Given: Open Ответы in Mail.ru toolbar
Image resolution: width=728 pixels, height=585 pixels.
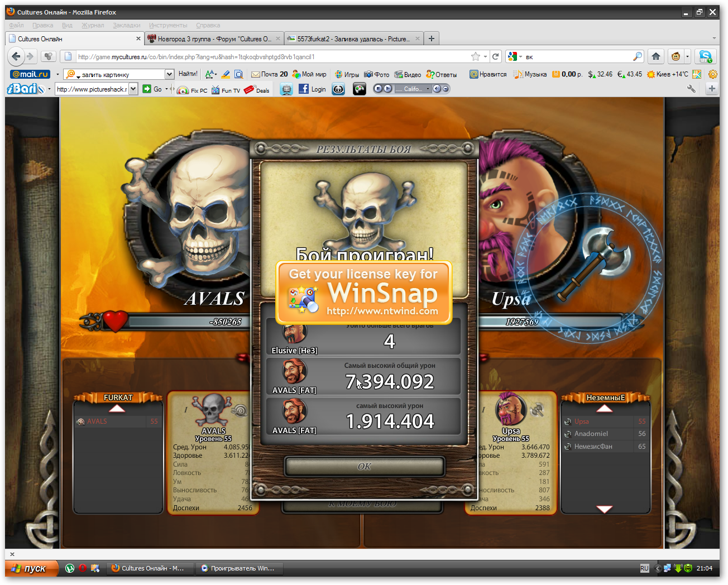Looking at the screenshot, I should [442, 74].
